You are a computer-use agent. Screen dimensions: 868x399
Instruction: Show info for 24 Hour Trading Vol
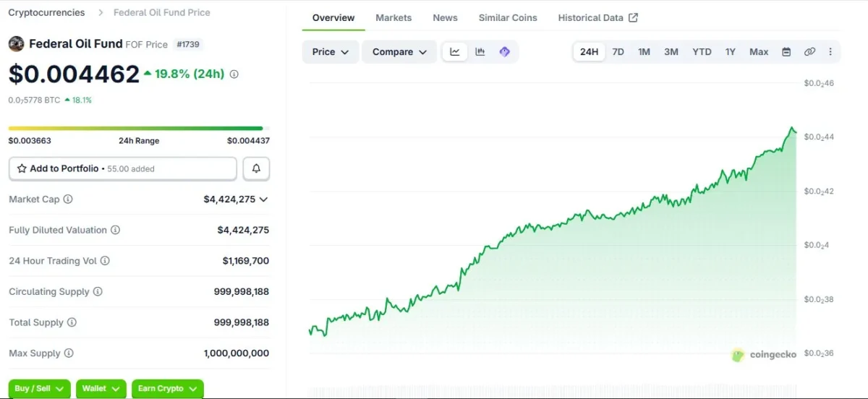105,261
